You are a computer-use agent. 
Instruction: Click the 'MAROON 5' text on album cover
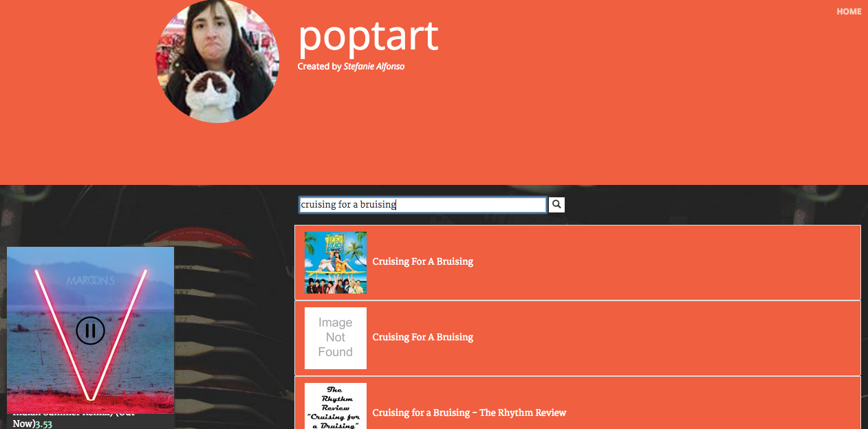coord(90,280)
